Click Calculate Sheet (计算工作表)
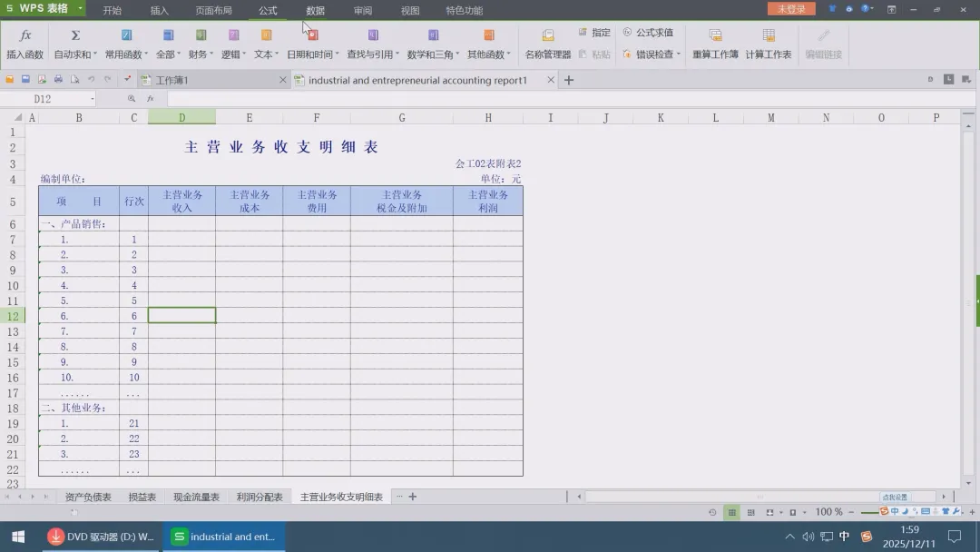The width and height of the screenshot is (980, 552). coord(769,44)
